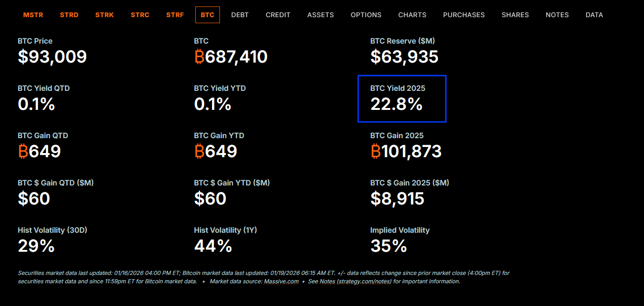Switch to the DATA tab
The width and height of the screenshot is (644, 306).
(594, 14)
